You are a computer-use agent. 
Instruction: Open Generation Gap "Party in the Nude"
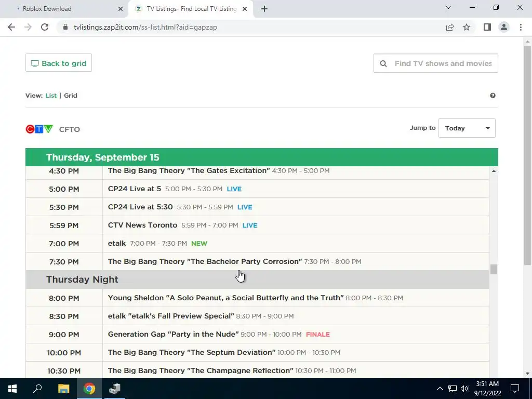pos(173,334)
